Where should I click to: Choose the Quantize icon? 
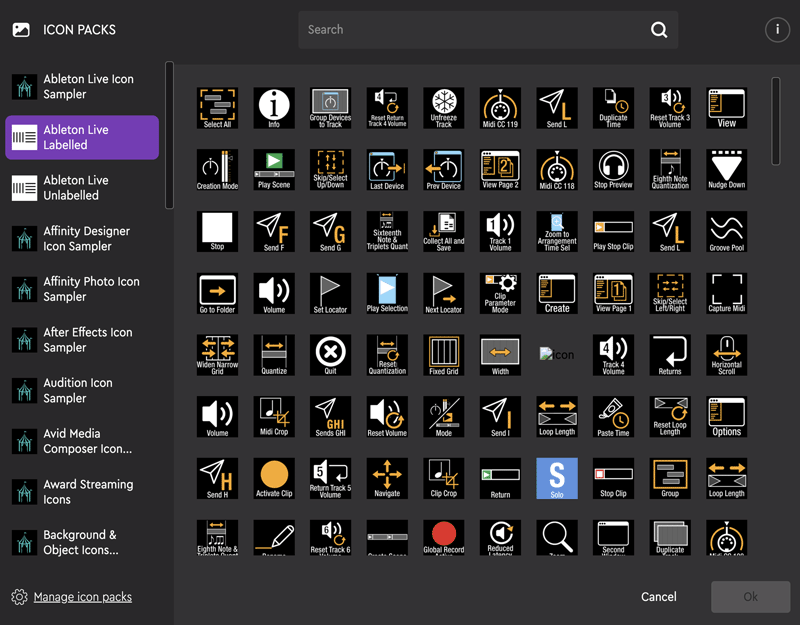point(273,355)
